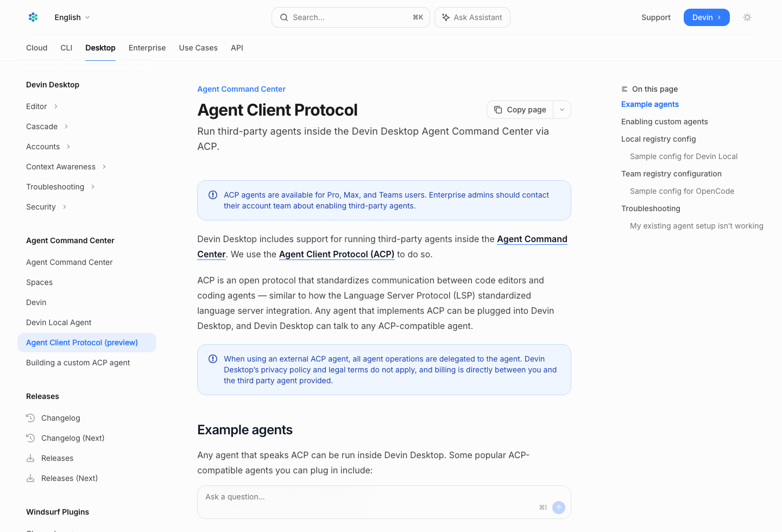Click the Copy page button

click(520, 110)
